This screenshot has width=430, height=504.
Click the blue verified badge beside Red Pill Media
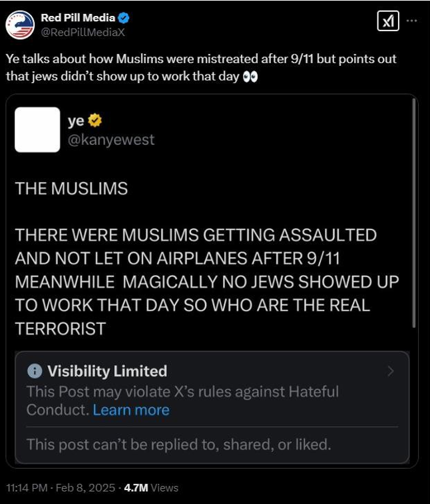[x=123, y=17]
